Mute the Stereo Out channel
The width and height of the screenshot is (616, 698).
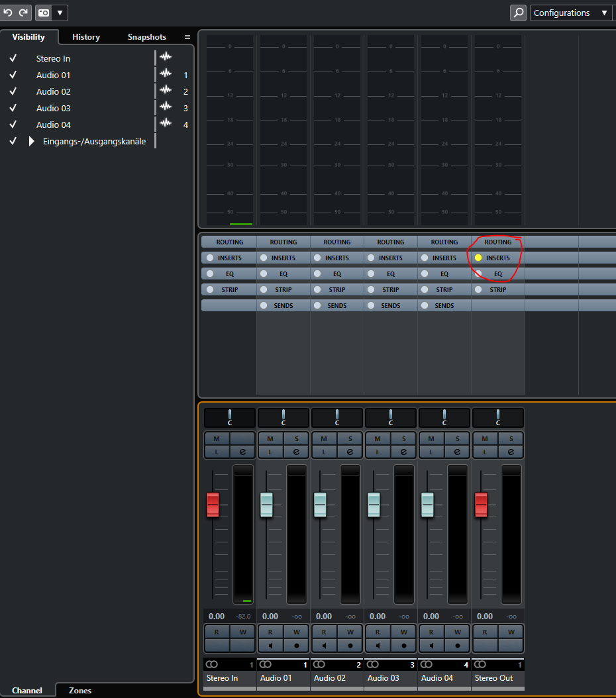(485, 438)
